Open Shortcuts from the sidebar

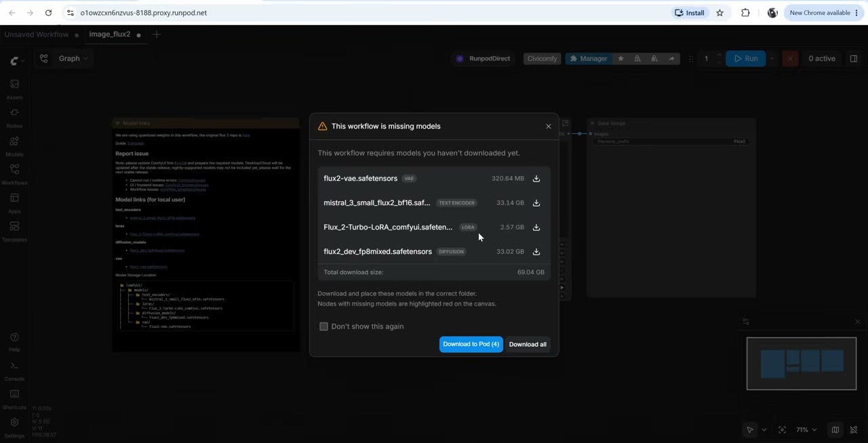pyautogui.click(x=14, y=398)
